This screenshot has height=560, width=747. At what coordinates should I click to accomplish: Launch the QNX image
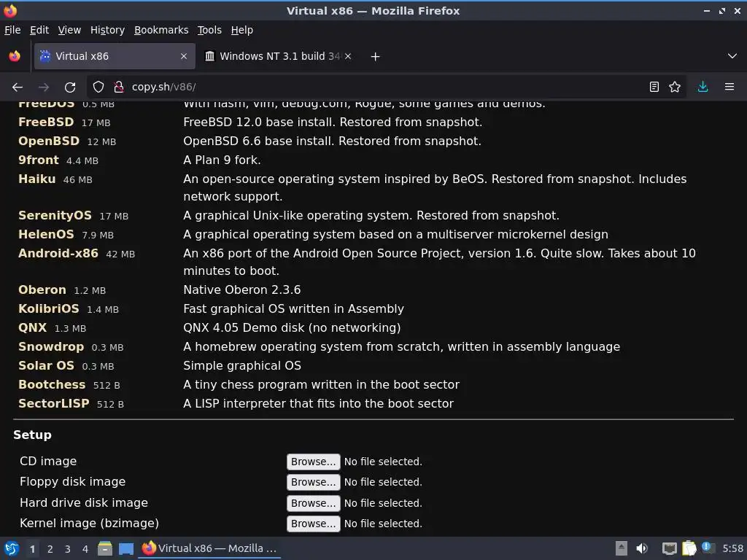[x=32, y=327]
